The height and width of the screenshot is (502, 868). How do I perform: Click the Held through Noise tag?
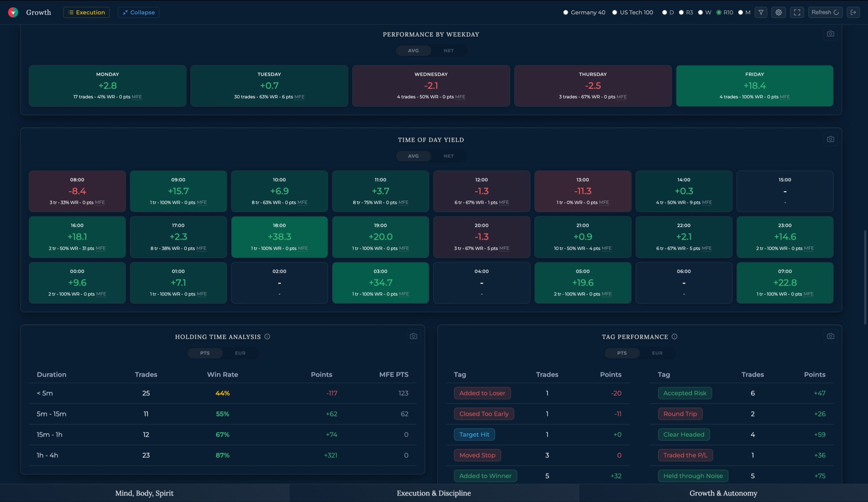[693, 476]
